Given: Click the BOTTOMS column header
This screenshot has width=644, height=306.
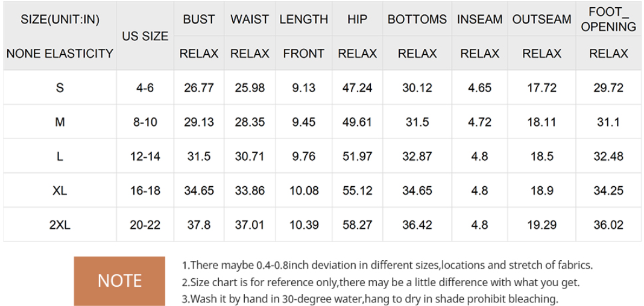Looking at the screenshot, I should coord(417,19).
